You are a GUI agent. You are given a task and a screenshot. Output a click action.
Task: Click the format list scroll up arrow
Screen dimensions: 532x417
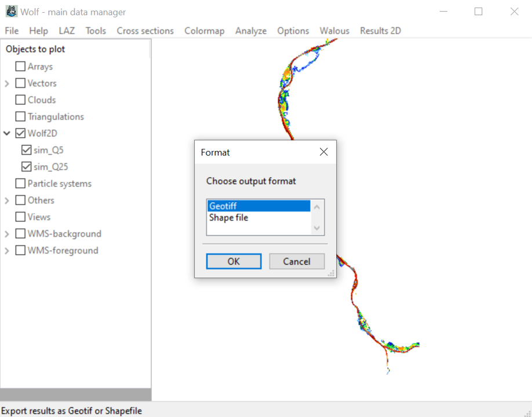(317, 206)
